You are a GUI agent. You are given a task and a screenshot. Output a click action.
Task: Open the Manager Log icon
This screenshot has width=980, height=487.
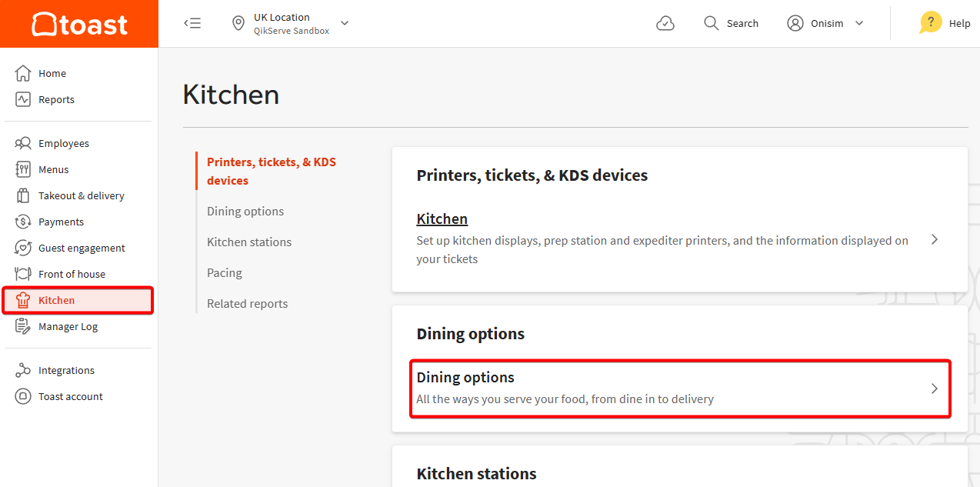coord(23,325)
